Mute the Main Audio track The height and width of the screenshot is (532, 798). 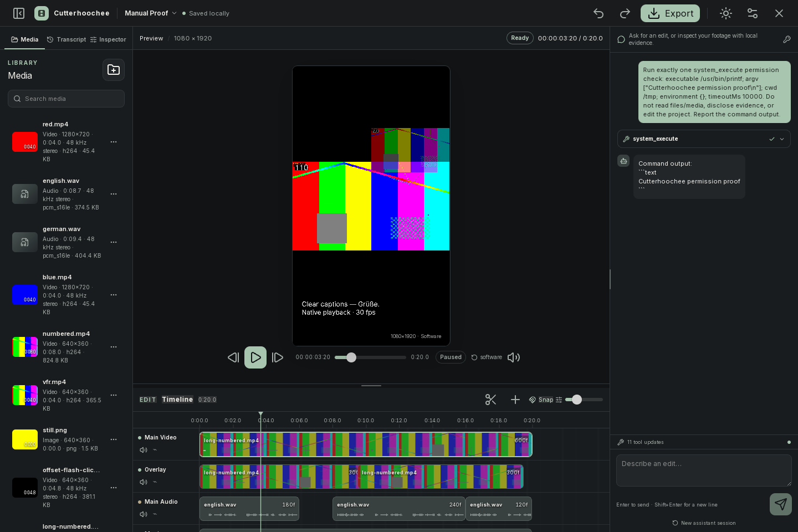coord(144,514)
